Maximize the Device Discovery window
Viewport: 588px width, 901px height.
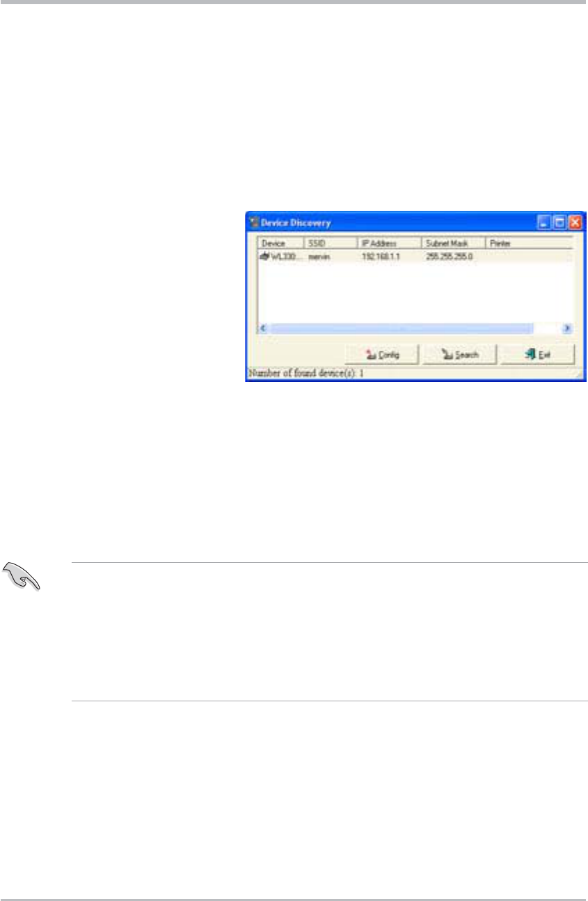[x=559, y=223]
